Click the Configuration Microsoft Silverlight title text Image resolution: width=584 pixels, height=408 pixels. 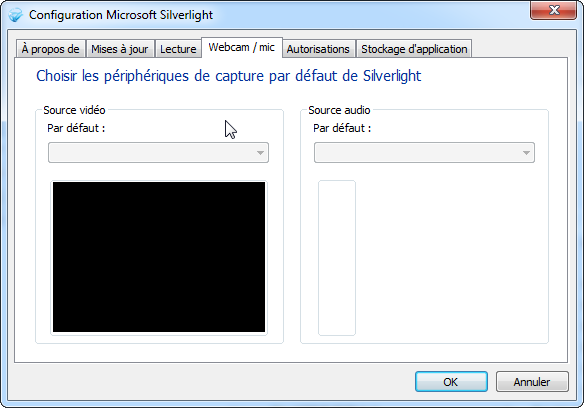tap(121, 15)
